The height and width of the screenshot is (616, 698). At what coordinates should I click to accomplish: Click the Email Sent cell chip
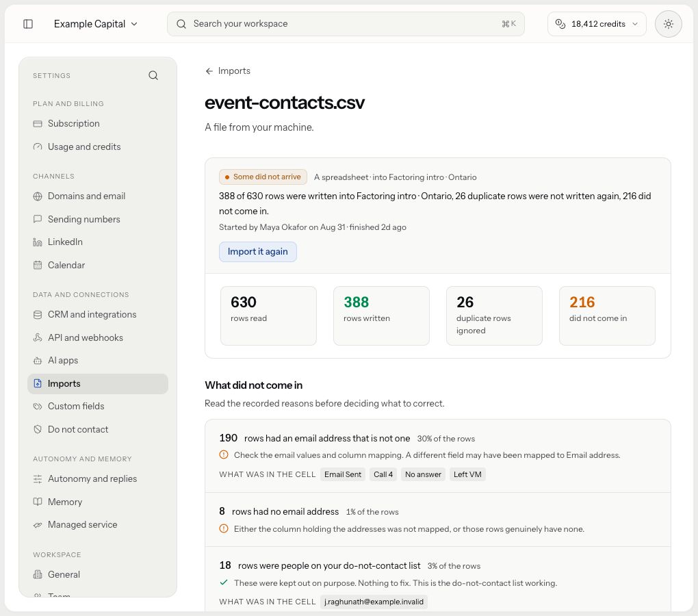(x=343, y=474)
